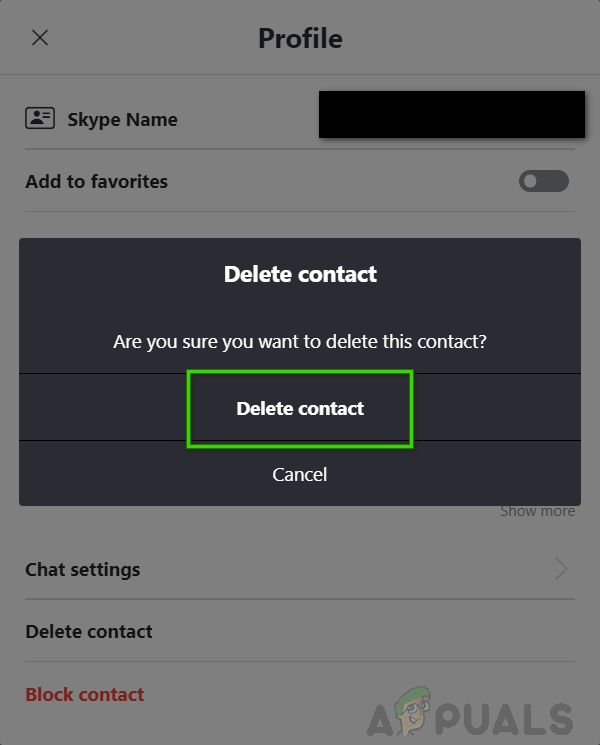600x745 pixels.
Task: Click the delete confirmation question text
Action: pos(300,342)
